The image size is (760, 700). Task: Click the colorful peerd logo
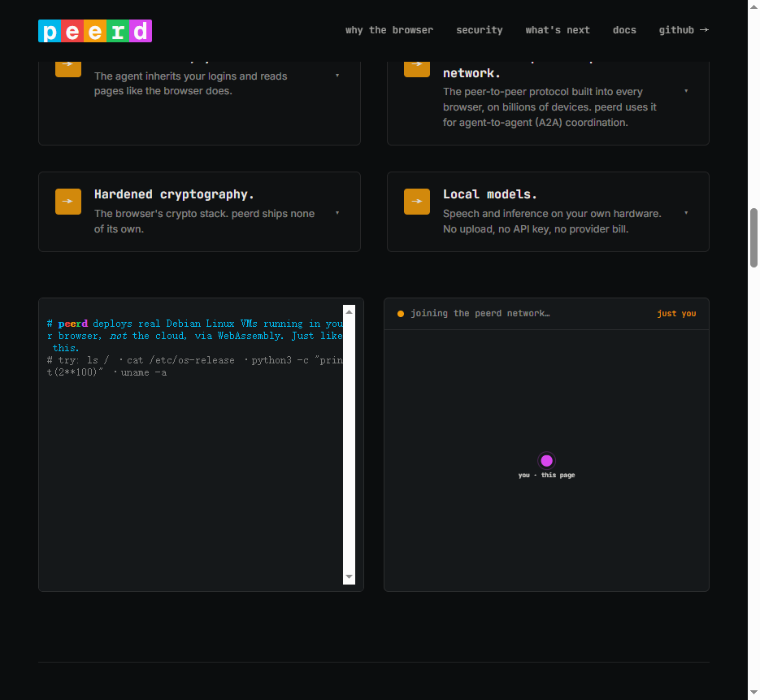[x=95, y=31]
